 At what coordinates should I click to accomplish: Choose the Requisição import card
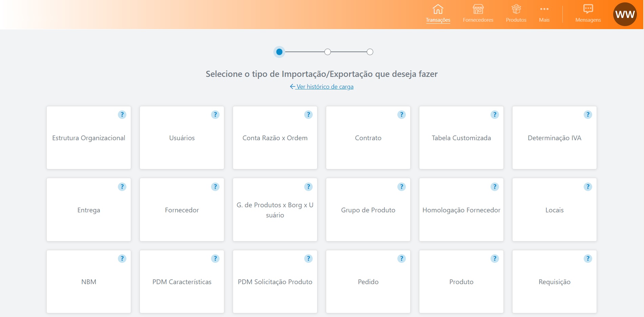[555, 282]
